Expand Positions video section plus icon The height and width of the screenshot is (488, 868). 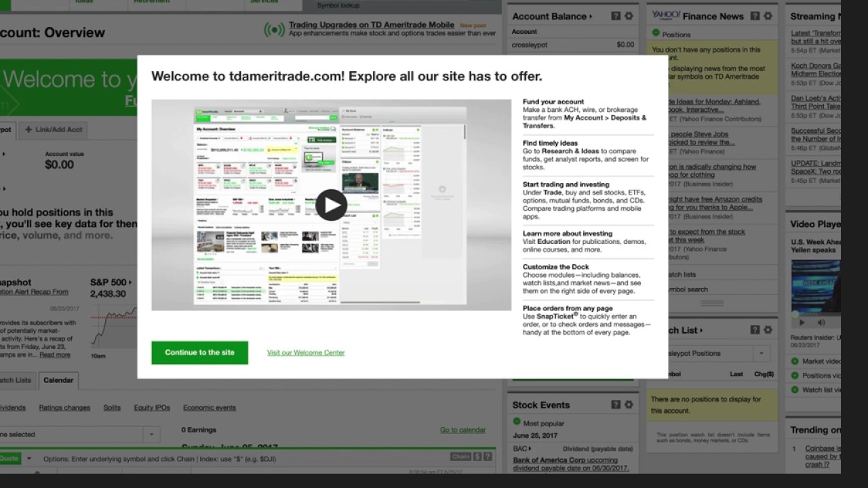[795, 375]
